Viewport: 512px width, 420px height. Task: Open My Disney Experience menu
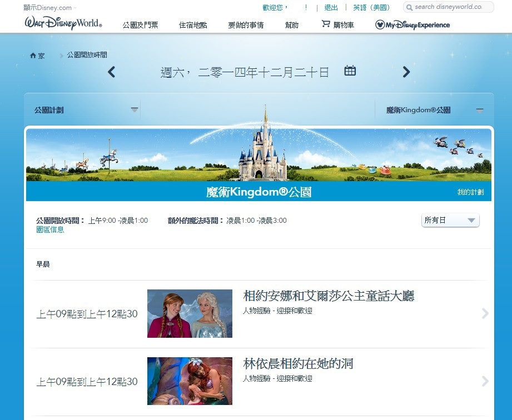(412, 25)
